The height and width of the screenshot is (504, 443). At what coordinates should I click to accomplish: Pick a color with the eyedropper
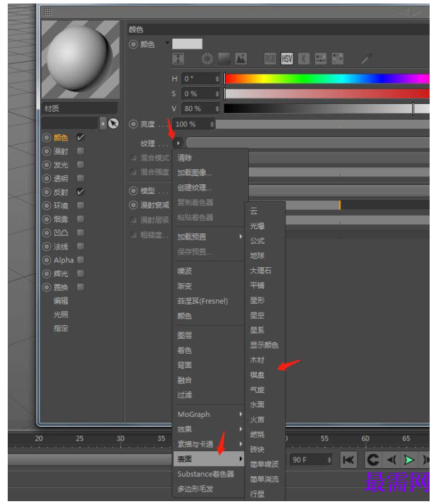tap(366, 58)
